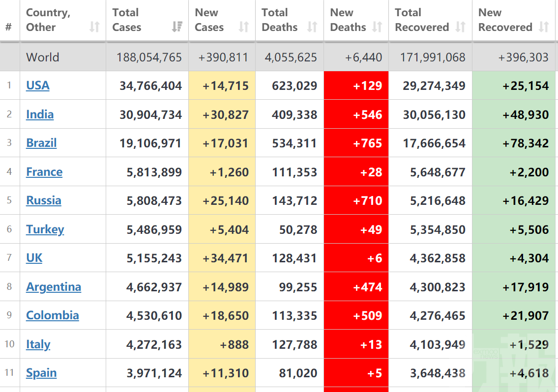Click World new cases +390,811
The image size is (558, 392).
pos(223,57)
